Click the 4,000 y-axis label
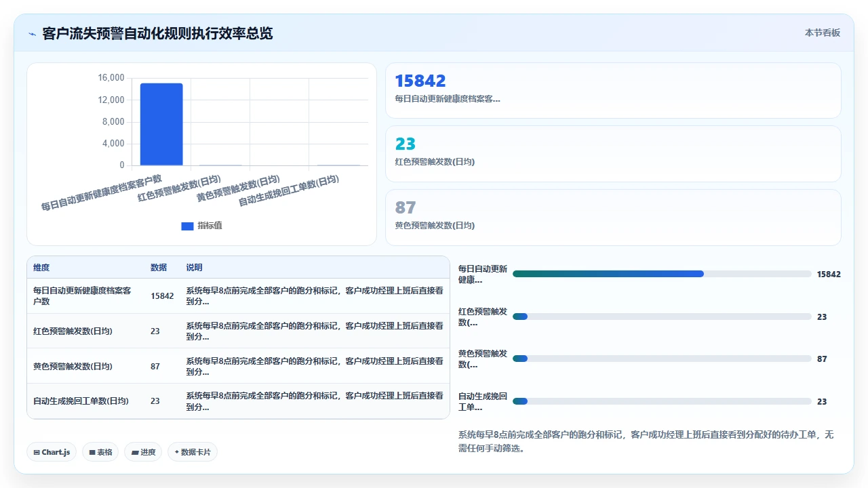 [x=113, y=143]
